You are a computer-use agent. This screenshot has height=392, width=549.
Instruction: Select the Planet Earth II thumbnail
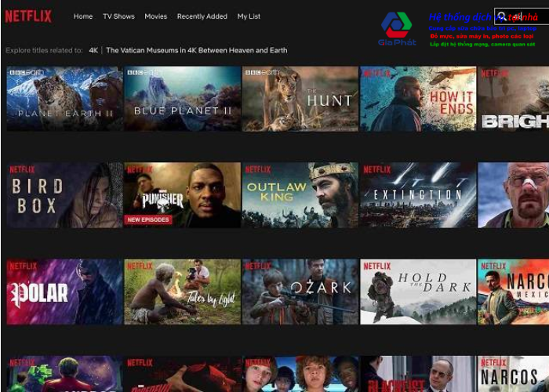coord(64,99)
